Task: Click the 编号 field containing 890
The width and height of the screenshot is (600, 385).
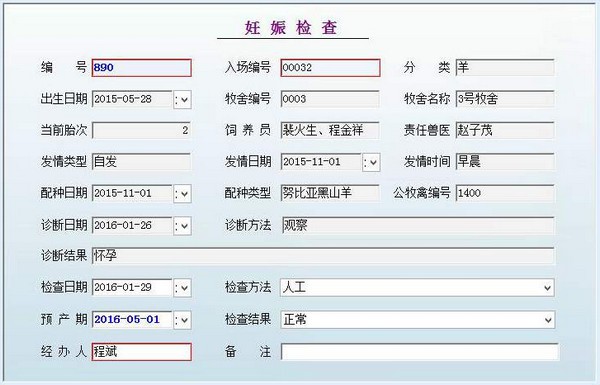Action: [x=142, y=68]
